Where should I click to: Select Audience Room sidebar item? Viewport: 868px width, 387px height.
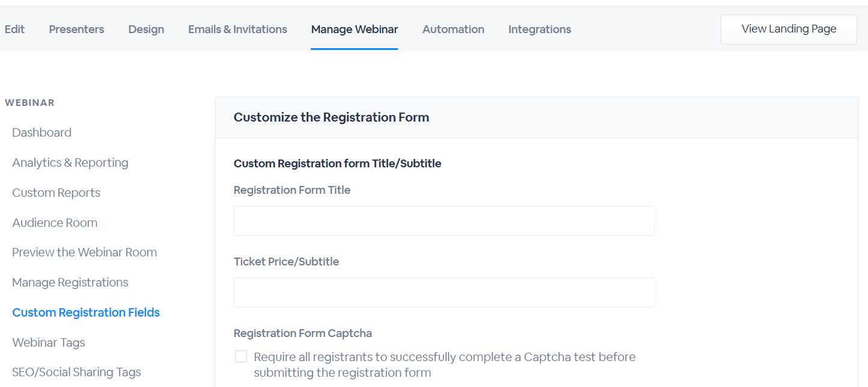[x=55, y=223]
